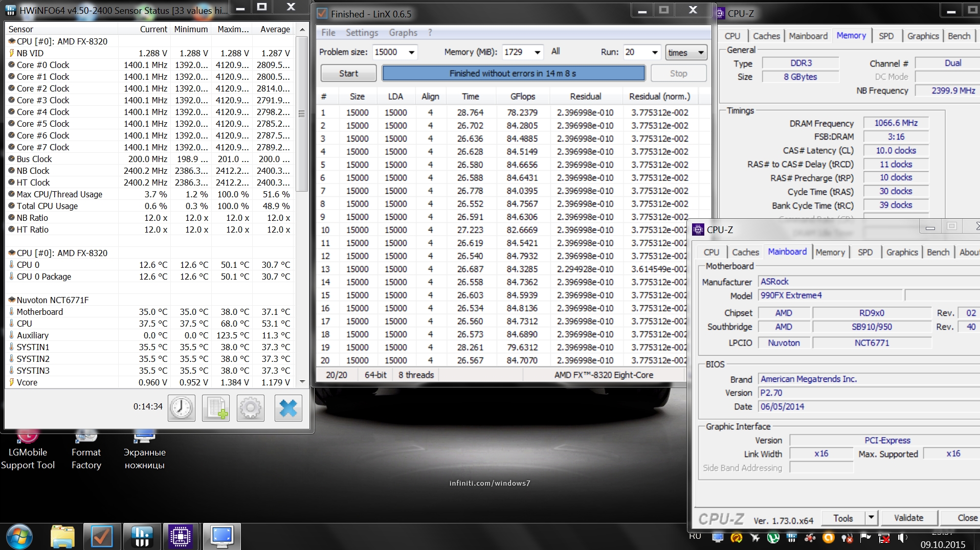The height and width of the screenshot is (550, 980).
Task: Click the monitor tray icon next to RU
Action: tap(718, 537)
